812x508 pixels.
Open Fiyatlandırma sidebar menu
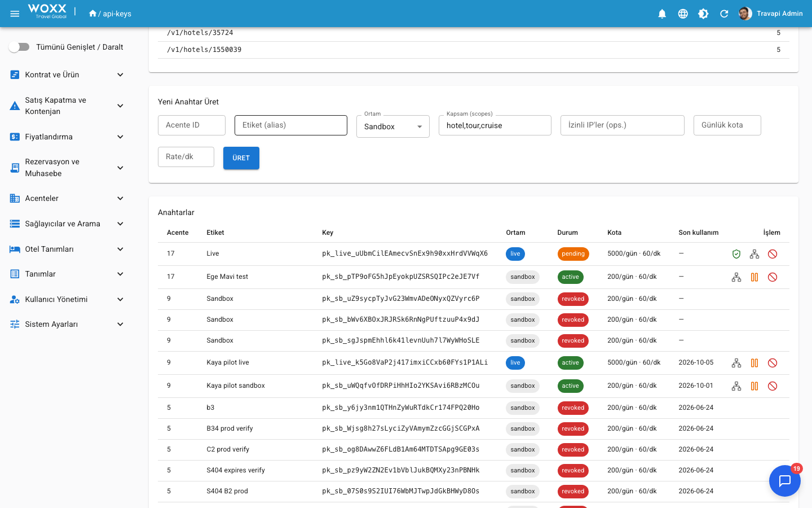click(68, 137)
